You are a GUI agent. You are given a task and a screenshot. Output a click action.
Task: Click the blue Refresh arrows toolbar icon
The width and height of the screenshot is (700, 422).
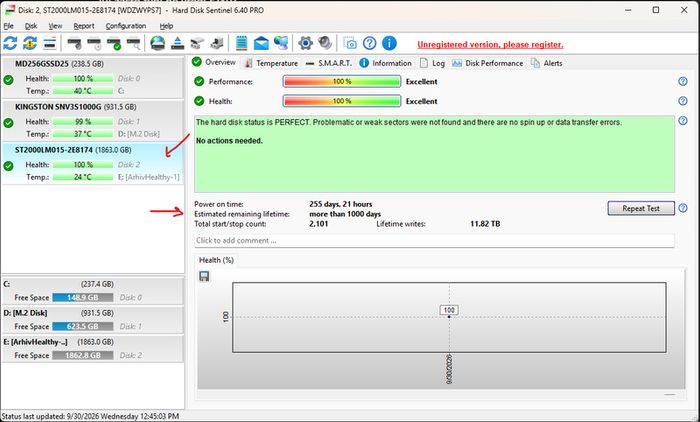tap(10, 43)
